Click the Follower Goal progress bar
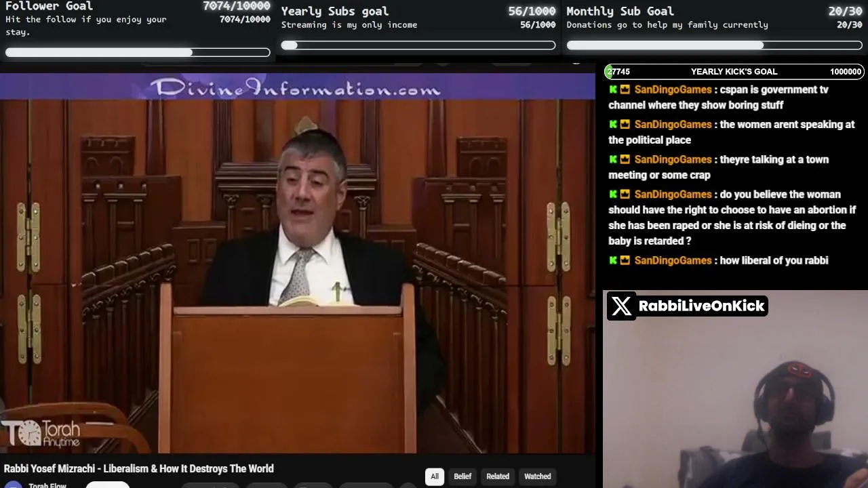 [138, 52]
